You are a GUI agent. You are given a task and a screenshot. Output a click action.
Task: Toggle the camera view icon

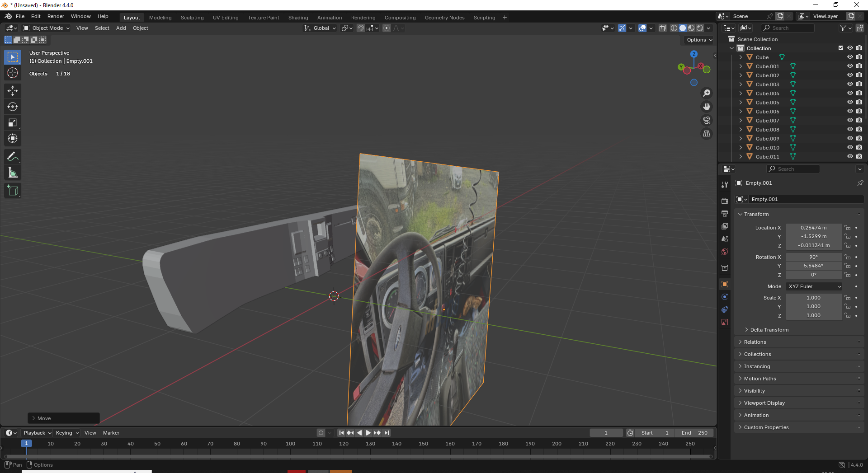click(706, 120)
